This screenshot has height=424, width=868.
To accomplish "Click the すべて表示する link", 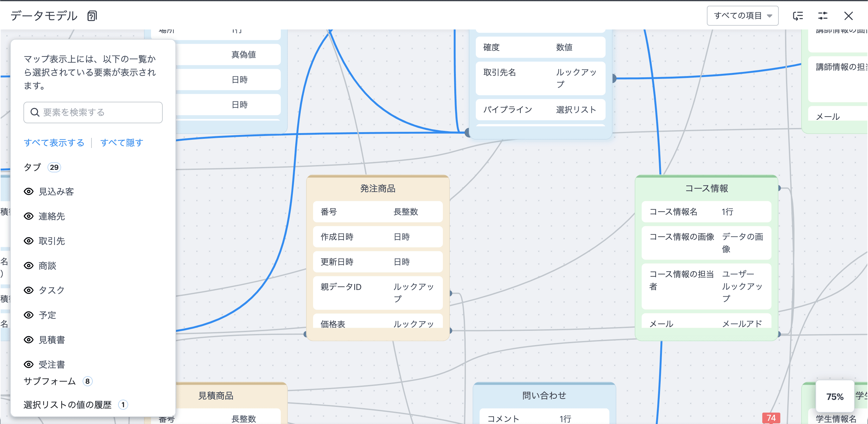I will pyautogui.click(x=54, y=143).
